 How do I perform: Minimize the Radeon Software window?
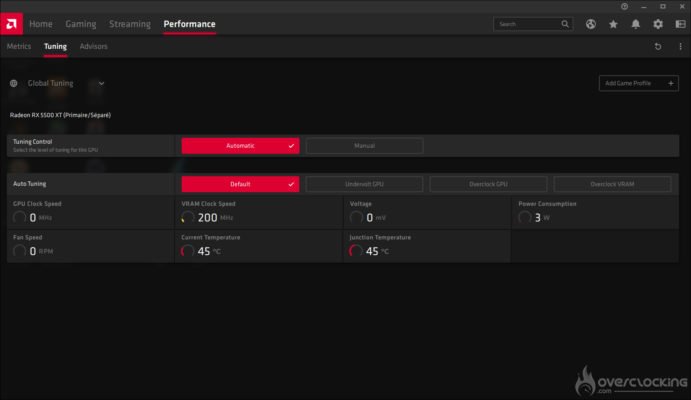coord(644,7)
